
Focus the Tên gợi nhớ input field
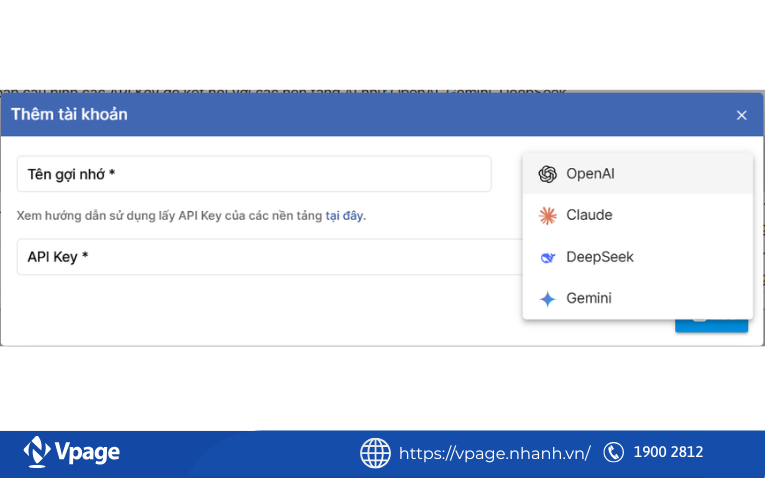(x=254, y=174)
